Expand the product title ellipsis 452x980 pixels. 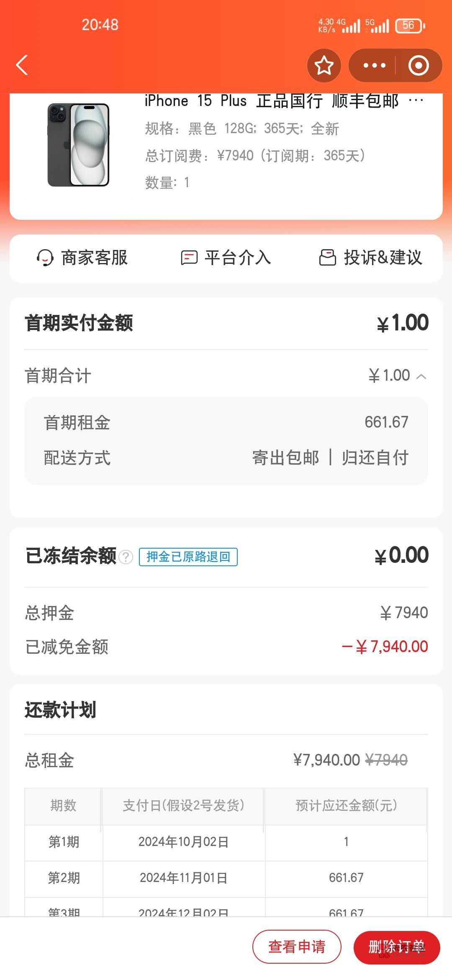pyautogui.click(x=416, y=101)
